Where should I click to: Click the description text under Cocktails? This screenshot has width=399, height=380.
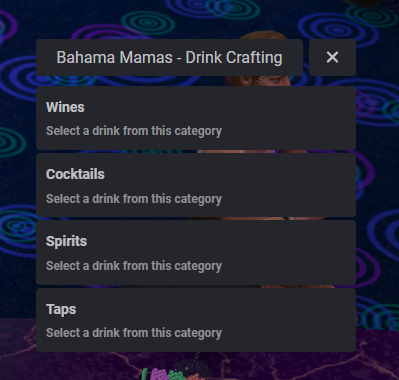click(134, 199)
